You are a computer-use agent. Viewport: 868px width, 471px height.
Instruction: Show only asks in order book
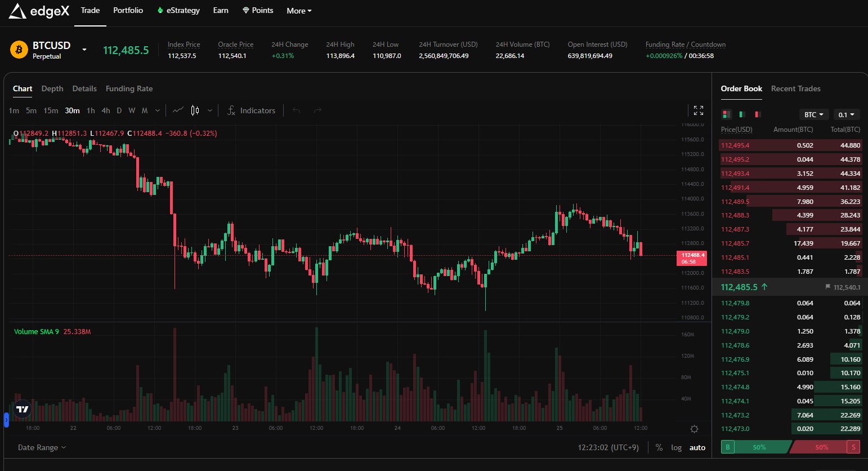758,114
